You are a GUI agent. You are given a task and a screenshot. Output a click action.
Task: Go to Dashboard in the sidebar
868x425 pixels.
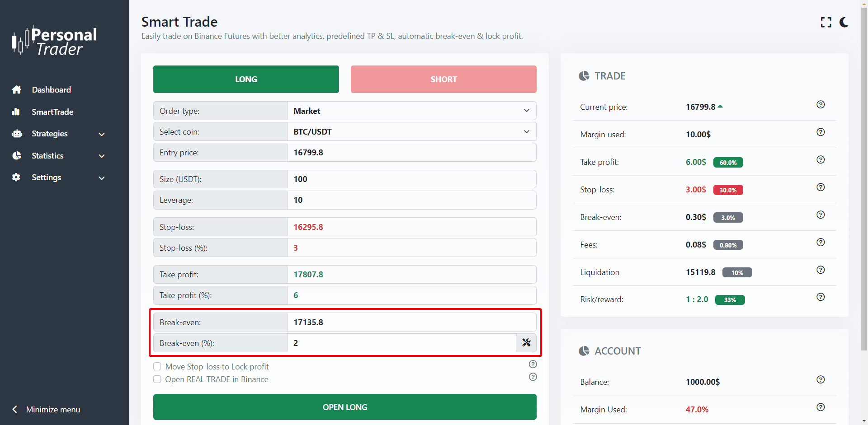point(51,90)
